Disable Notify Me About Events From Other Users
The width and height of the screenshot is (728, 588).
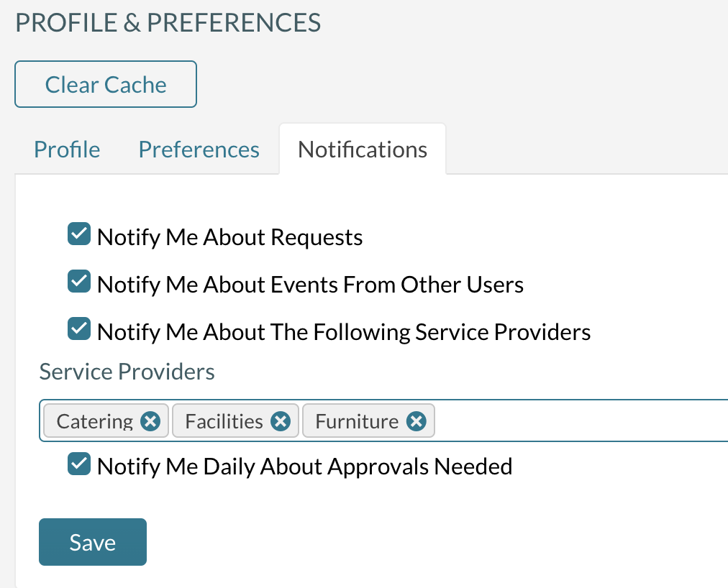click(78, 280)
